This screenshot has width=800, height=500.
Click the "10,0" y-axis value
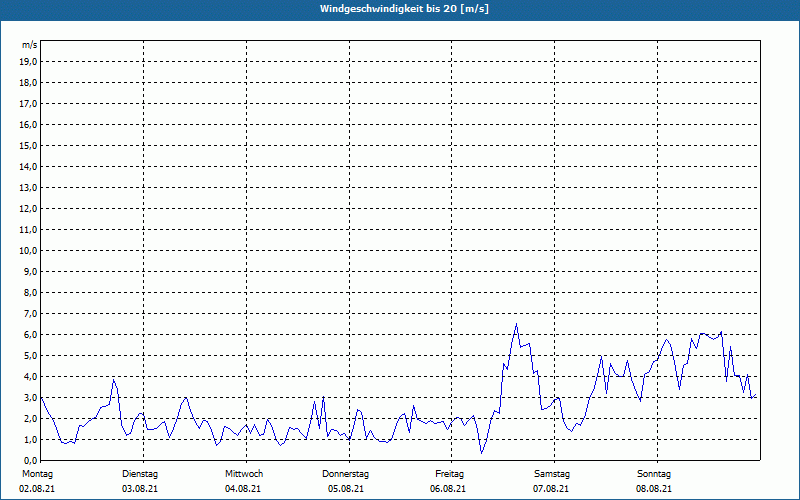click(29, 251)
